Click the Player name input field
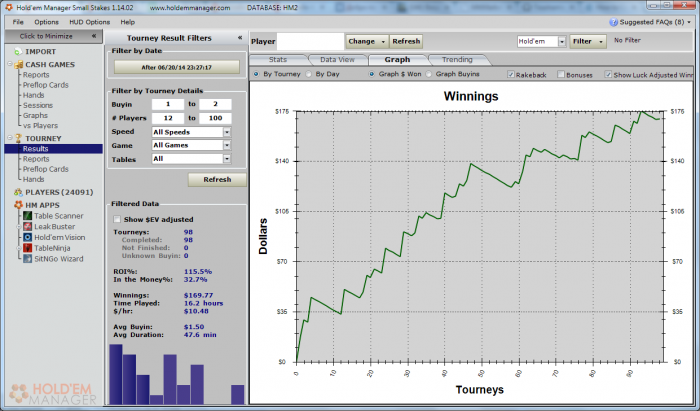 pyautogui.click(x=310, y=42)
